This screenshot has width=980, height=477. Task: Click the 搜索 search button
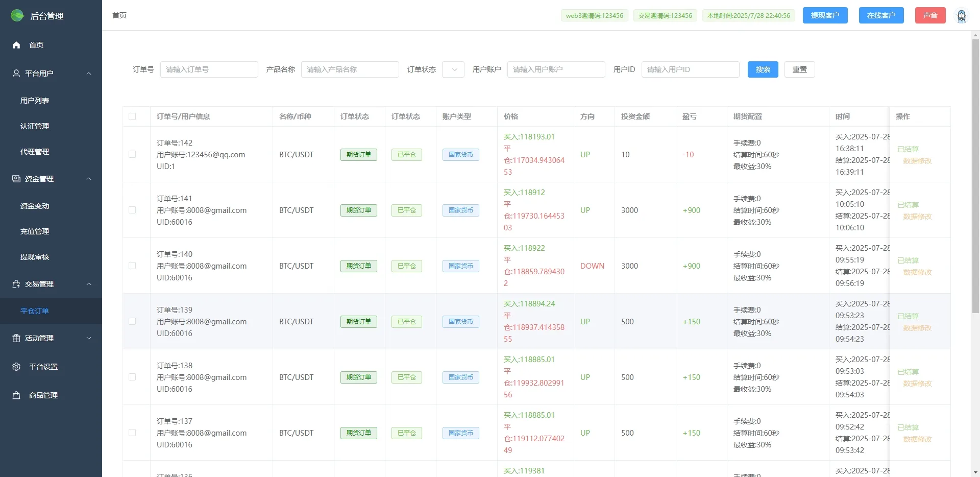(762, 69)
